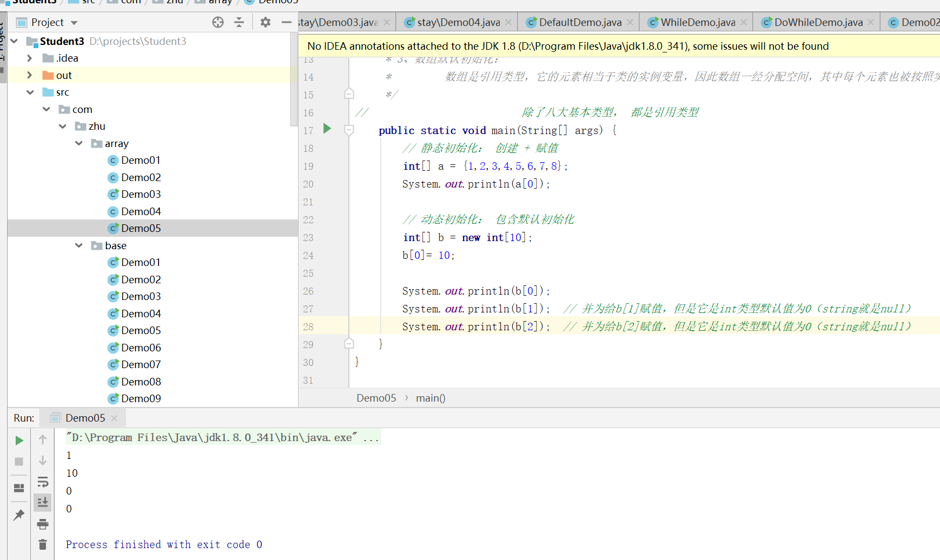This screenshot has height=560, width=940.
Task: Rerun Demo05 using green play button
Action: pos(19,441)
